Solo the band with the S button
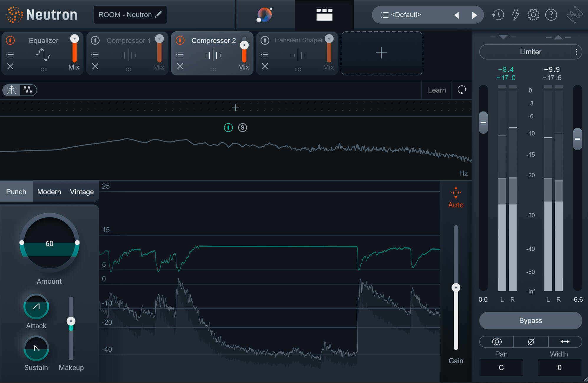The width and height of the screenshot is (588, 383). (243, 128)
